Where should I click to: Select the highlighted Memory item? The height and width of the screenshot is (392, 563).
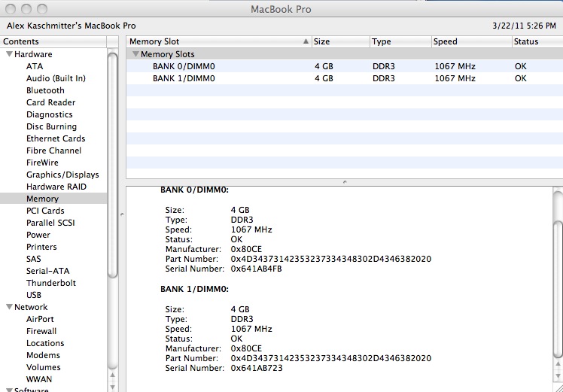click(x=53, y=199)
